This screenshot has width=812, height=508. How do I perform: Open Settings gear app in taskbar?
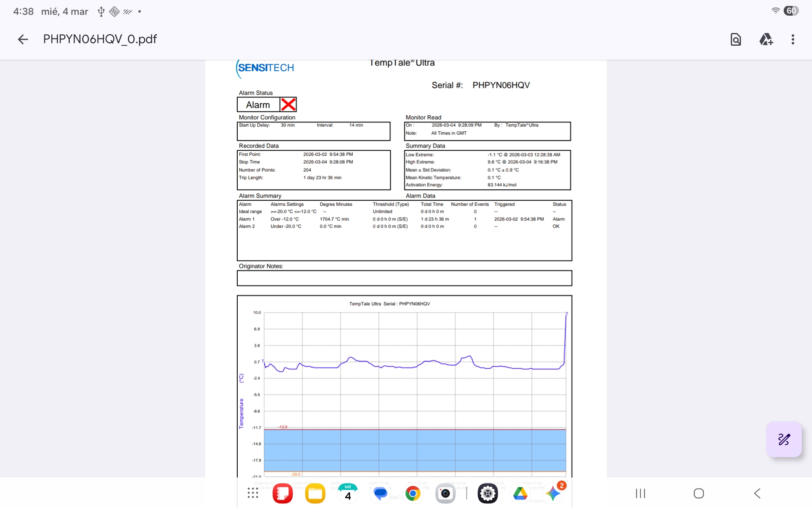pos(488,493)
